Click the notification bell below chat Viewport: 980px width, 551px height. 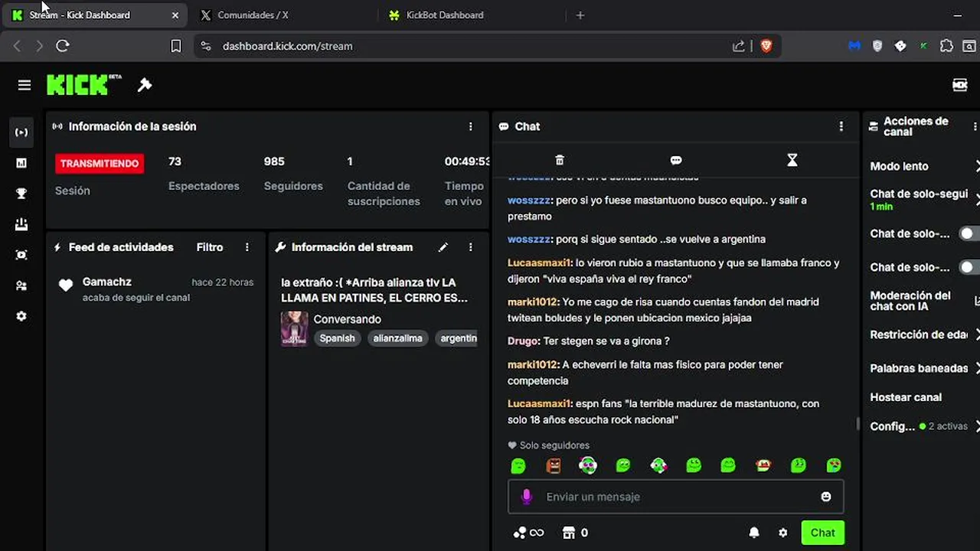click(x=754, y=533)
